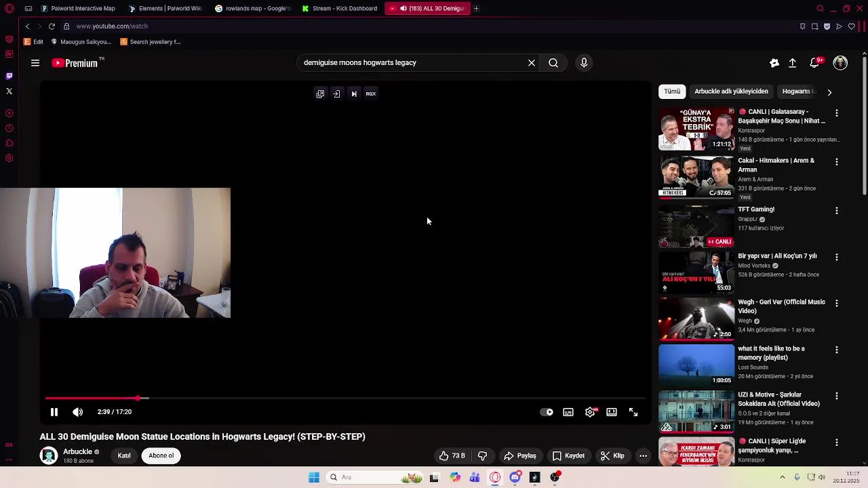This screenshot has height=488, width=868.
Task: Save video with Kaydet
Action: click(568, 456)
